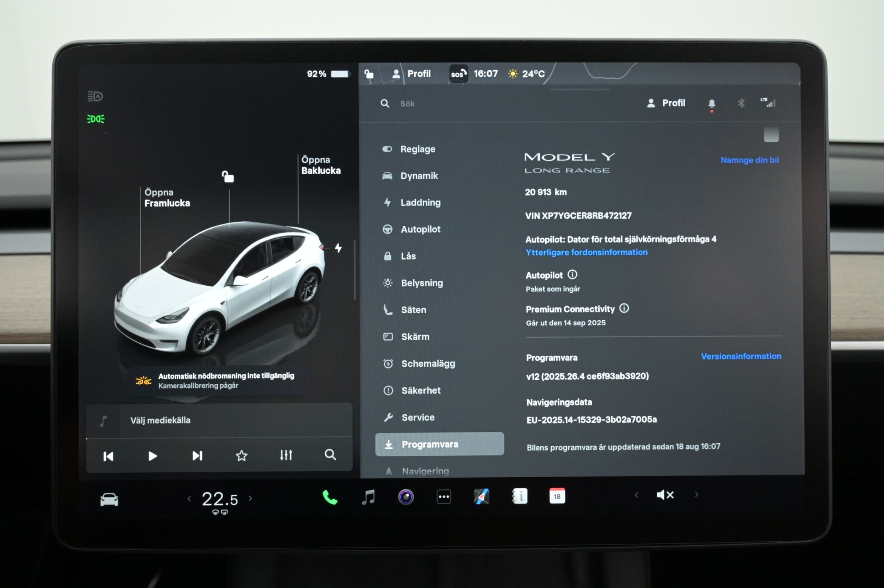This screenshot has height=588, width=884.
Task: Increase cabin temperature right arrow
Action: (x=251, y=499)
